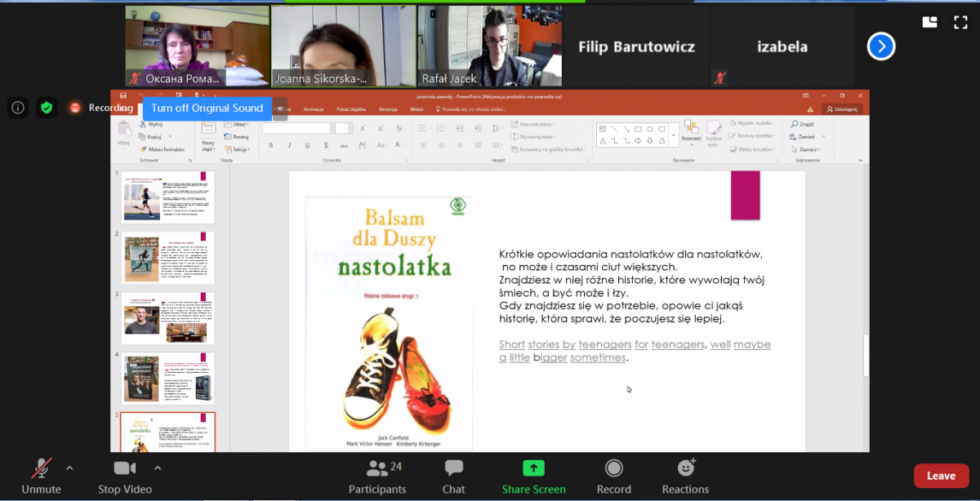This screenshot has width=980, height=501.
Task: Unmute the microphone
Action: click(41, 477)
